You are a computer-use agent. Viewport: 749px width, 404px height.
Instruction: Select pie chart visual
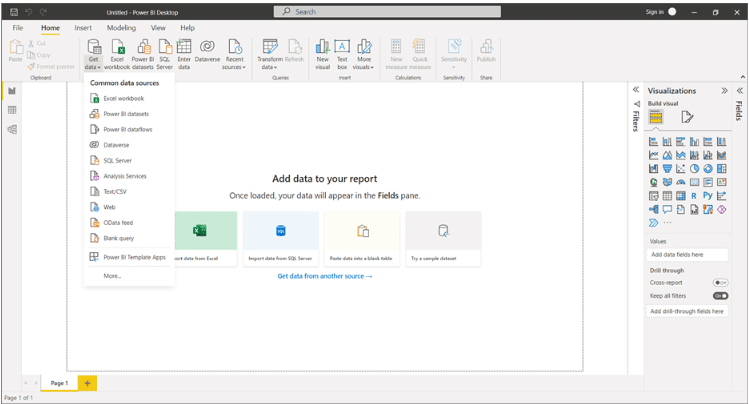point(694,169)
